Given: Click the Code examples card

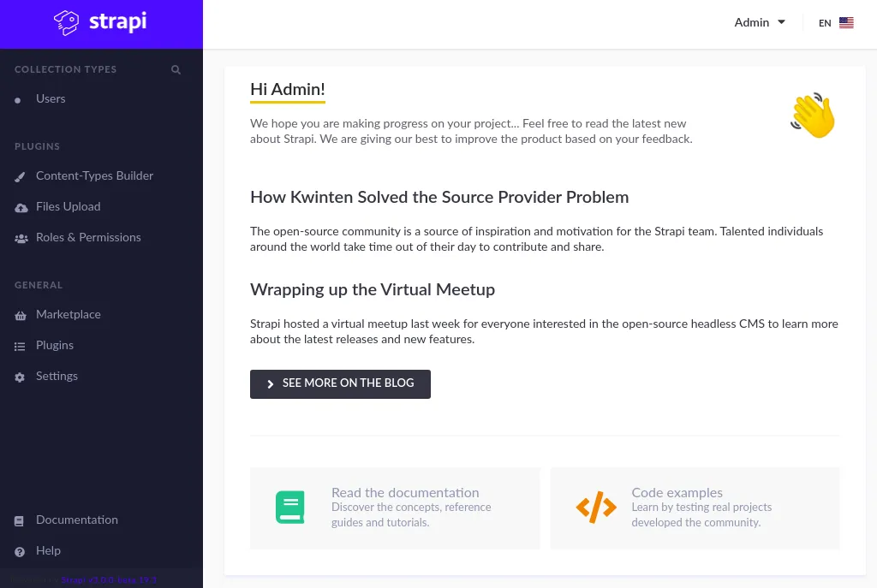Looking at the screenshot, I should [x=695, y=507].
